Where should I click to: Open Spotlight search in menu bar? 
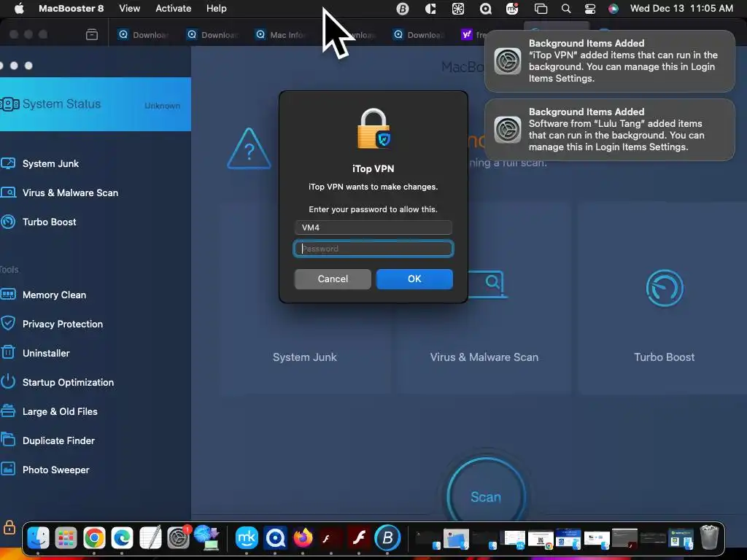click(x=566, y=9)
